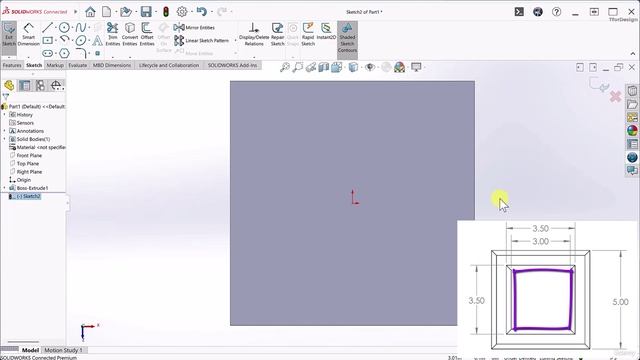Open dropdown arrow beside Circle tool

[x=72, y=27]
